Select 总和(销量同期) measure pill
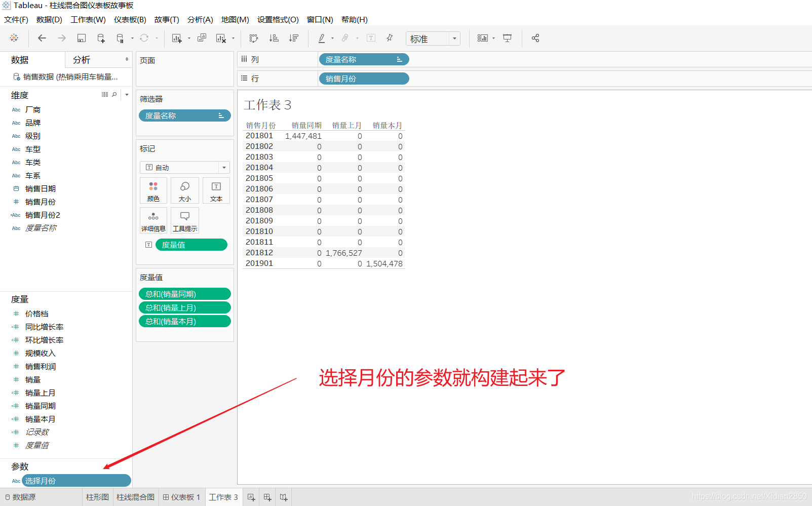The height and width of the screenshot is (506, 812). point(185,294)
